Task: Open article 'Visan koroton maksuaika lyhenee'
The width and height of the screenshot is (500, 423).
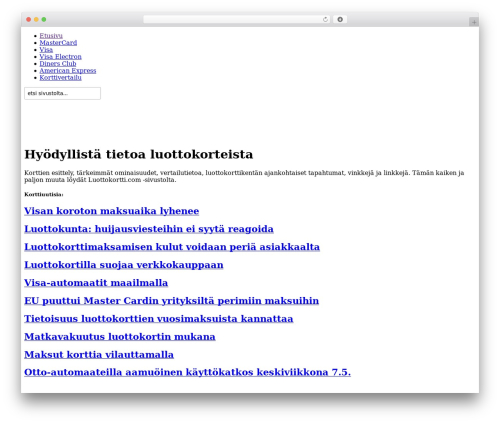Action: coord(112,211)
